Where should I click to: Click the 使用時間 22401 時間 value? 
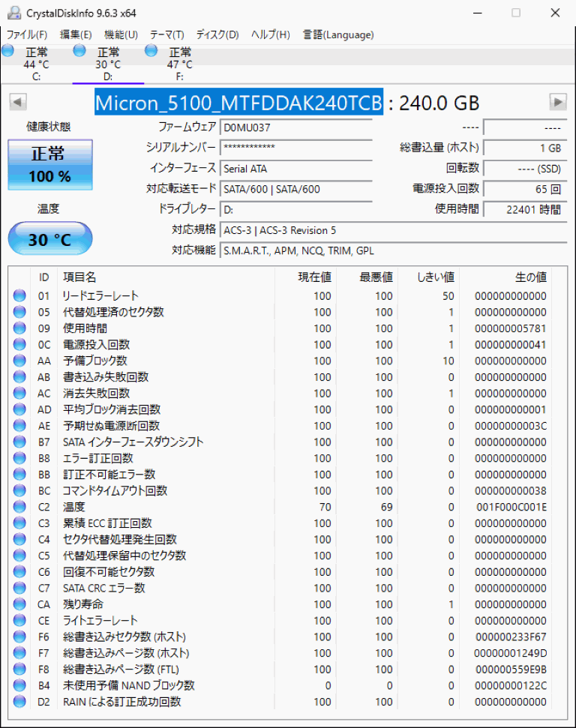525,209
